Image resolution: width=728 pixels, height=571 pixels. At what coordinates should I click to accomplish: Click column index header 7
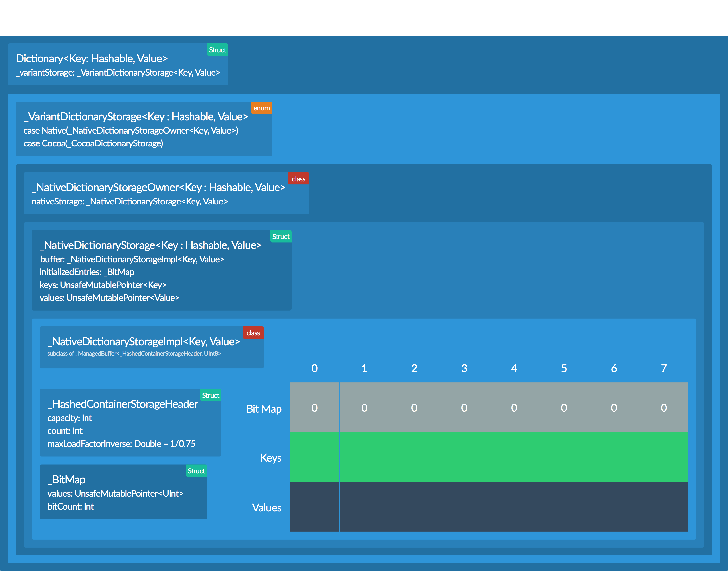664,368
